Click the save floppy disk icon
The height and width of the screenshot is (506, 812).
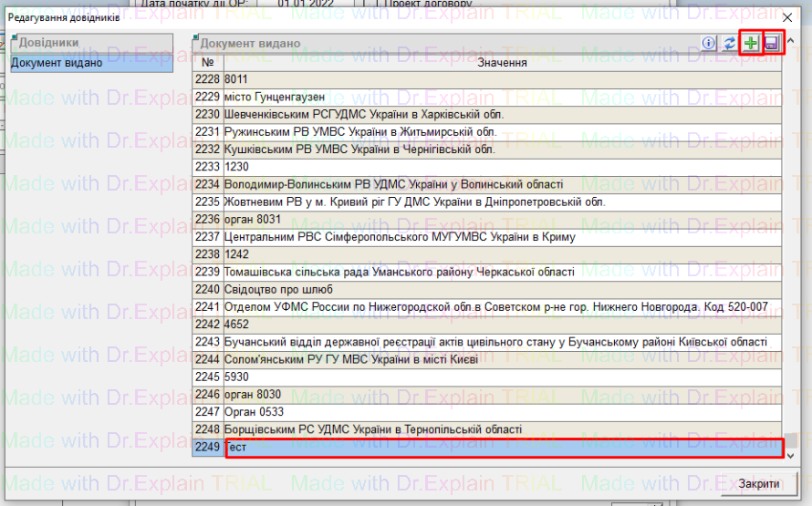(x=772, y=44)
